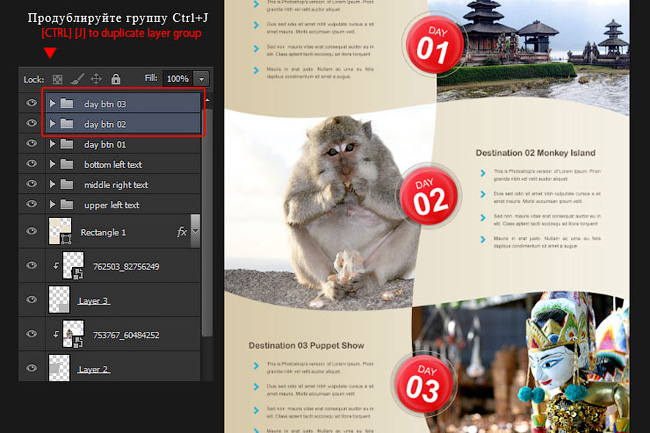Viewport: 650px width, 433px height.
Task: Hide the day btn 03 group
Action: tap(32, 103)
